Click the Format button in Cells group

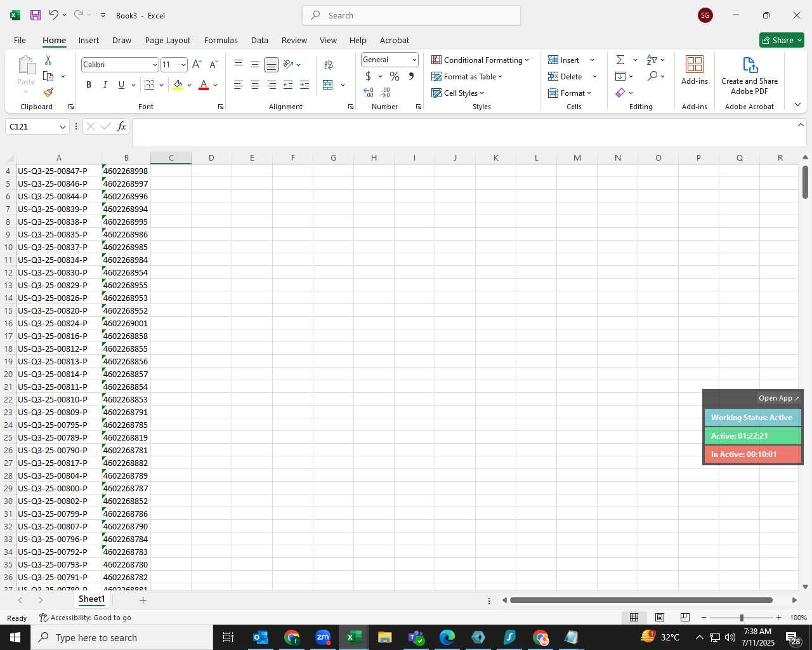coord(570,93)
